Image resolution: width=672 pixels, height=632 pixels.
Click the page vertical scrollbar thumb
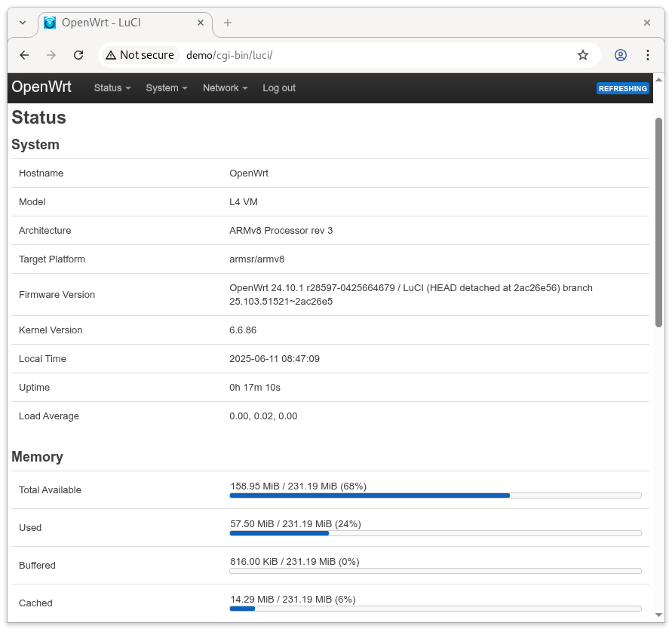658,222
